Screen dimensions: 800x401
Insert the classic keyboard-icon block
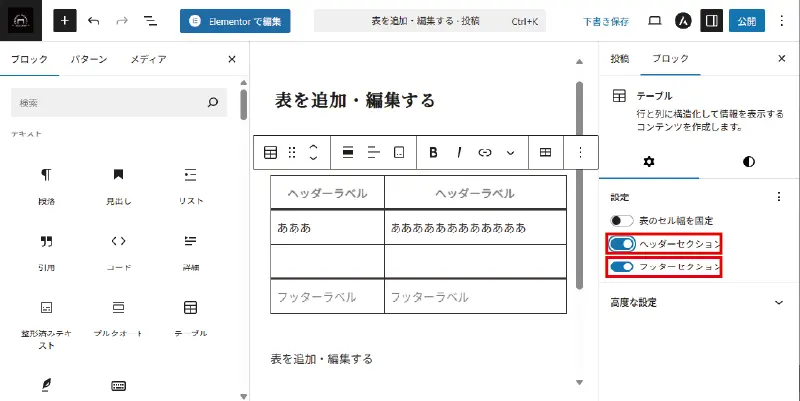[x=118, y=386]
